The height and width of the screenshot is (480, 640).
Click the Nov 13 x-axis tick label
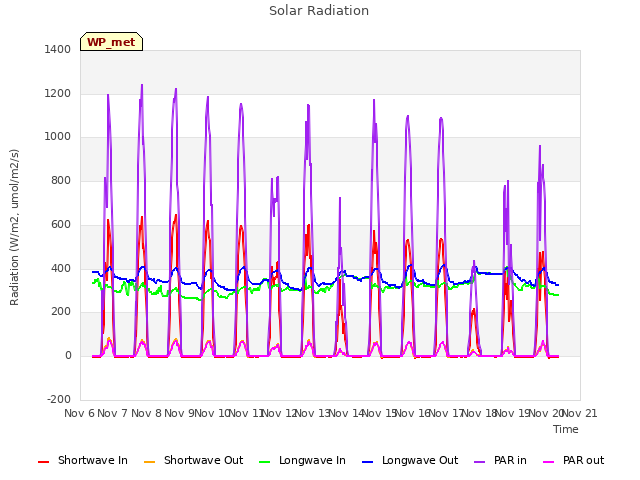[312, 413]
